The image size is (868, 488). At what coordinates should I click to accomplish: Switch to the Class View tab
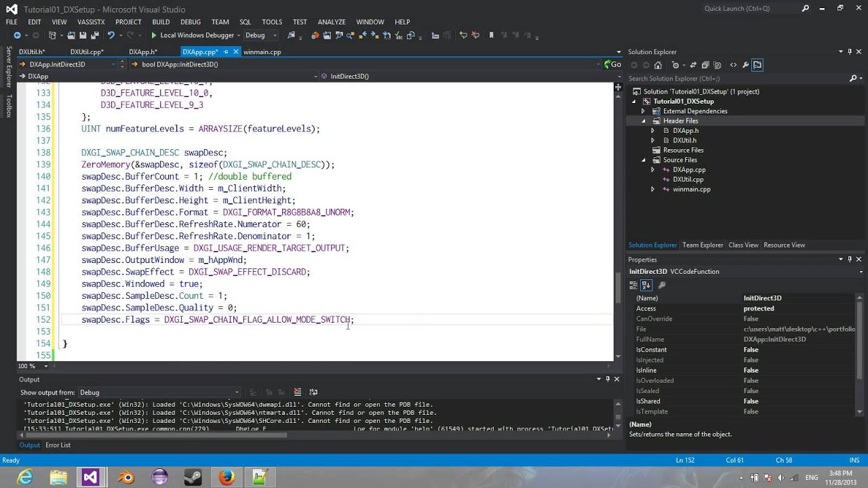pyautogui.click(x=743, y=245)
